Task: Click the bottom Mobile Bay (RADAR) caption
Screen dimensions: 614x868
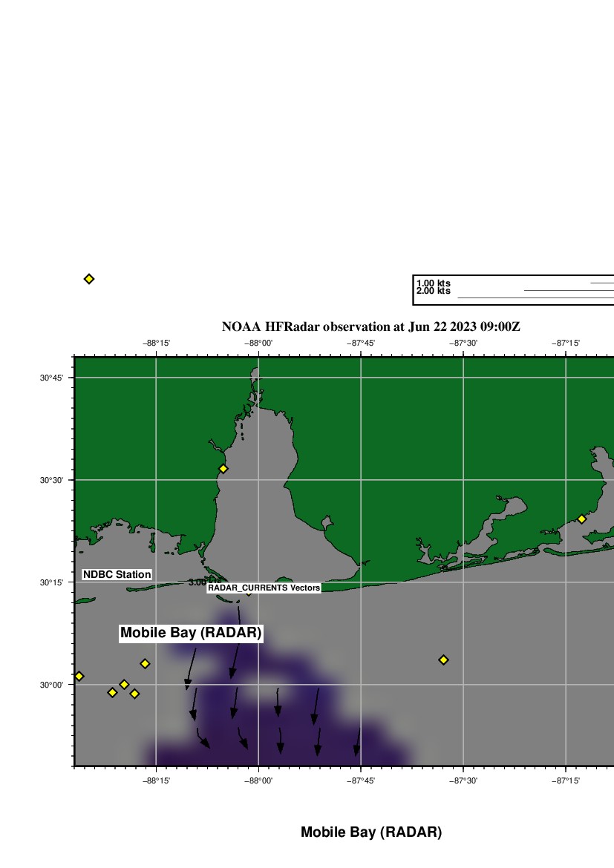Action: click(x=370, y=832)
